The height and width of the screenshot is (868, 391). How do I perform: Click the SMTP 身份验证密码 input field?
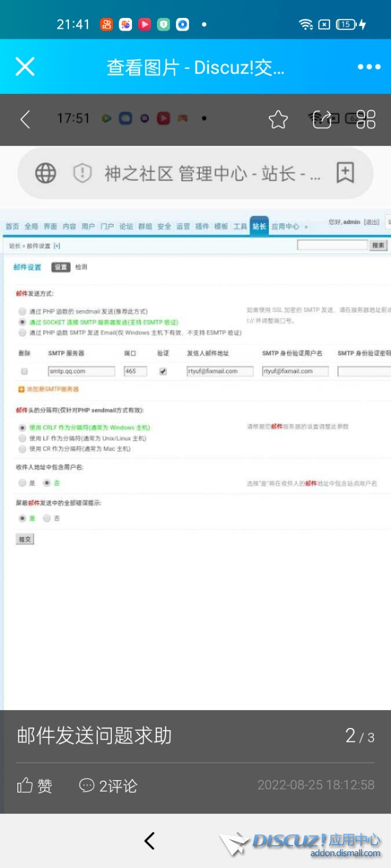pyautogui.click(x=364, y=372)
